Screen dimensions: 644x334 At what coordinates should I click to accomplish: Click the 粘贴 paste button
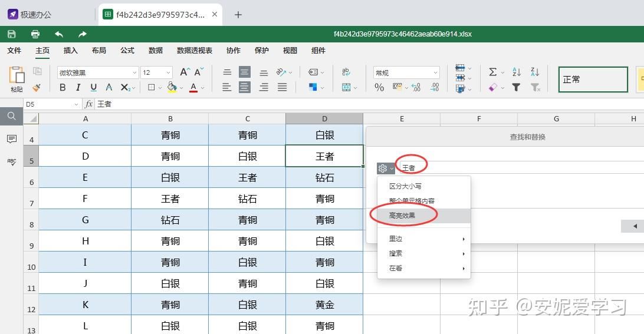[17, 79]
